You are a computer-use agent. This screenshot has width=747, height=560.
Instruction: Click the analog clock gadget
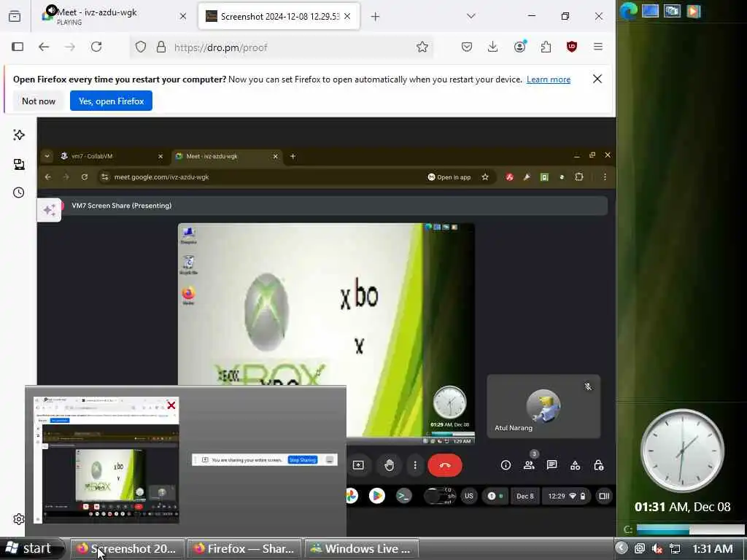coord(683,451)
